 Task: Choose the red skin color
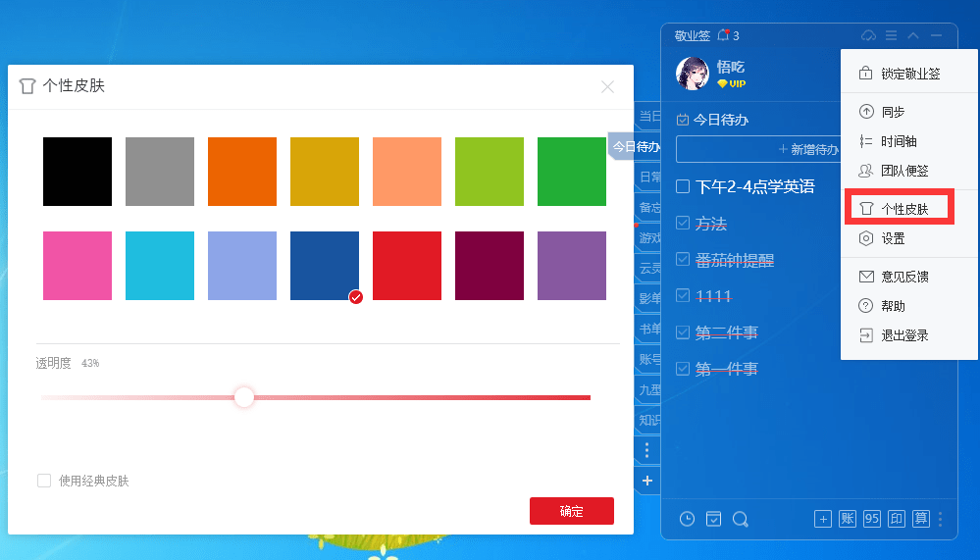click(407, 266)
